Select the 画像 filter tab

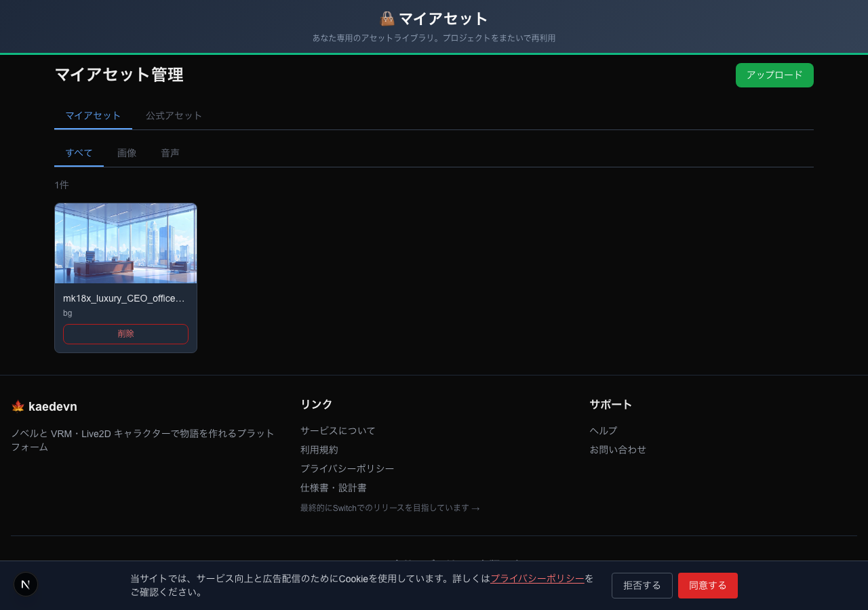click(127, 153)
